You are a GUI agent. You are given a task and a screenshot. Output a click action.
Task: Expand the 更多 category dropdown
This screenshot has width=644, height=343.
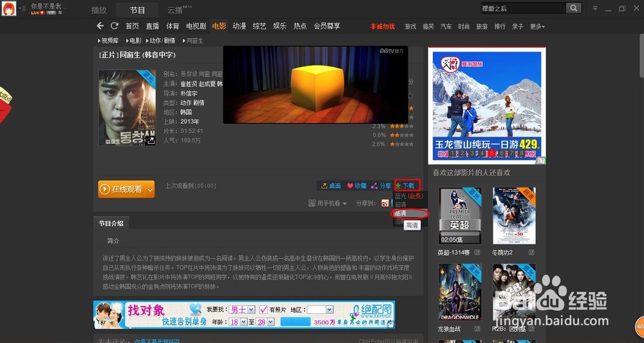coord(537,26)
